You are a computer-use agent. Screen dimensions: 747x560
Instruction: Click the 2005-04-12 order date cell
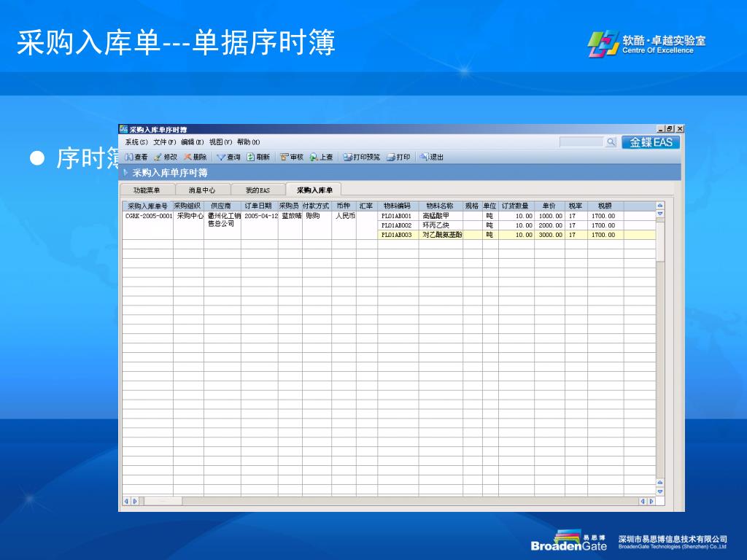[259, 225]
